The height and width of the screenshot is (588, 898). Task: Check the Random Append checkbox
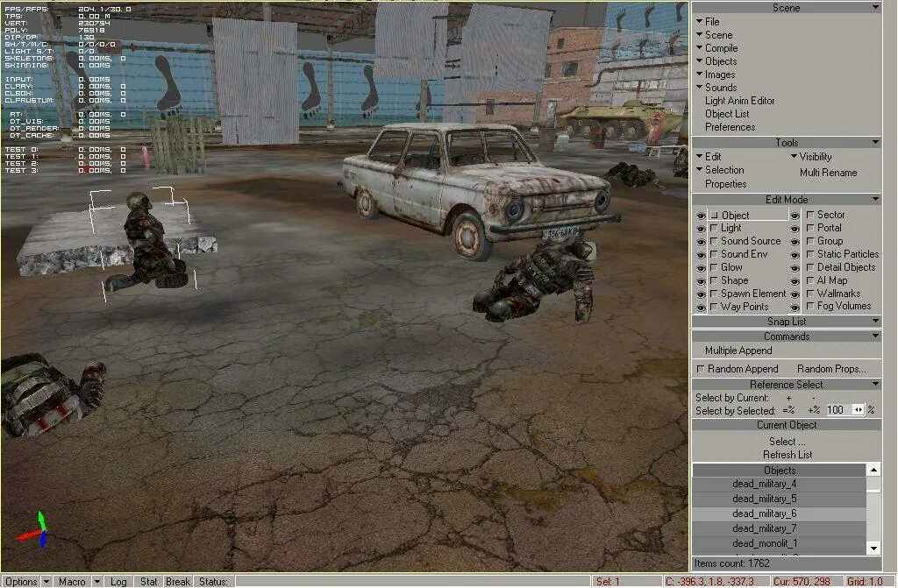[701, 369]
